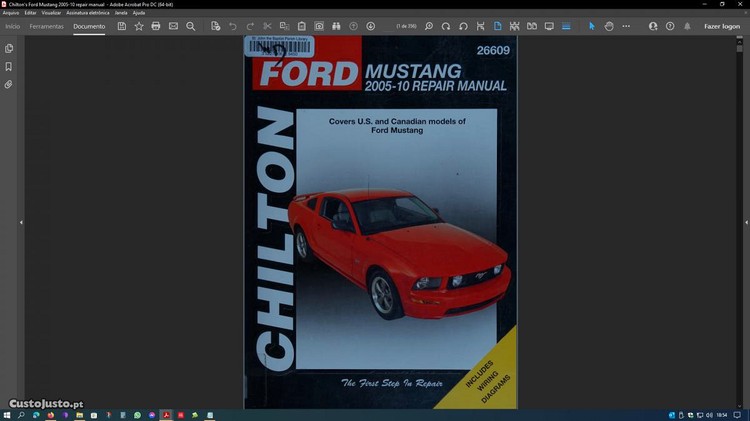Click the Fazer logon button
This screenshot has width=750, height=421.
[x=721, y=26]
